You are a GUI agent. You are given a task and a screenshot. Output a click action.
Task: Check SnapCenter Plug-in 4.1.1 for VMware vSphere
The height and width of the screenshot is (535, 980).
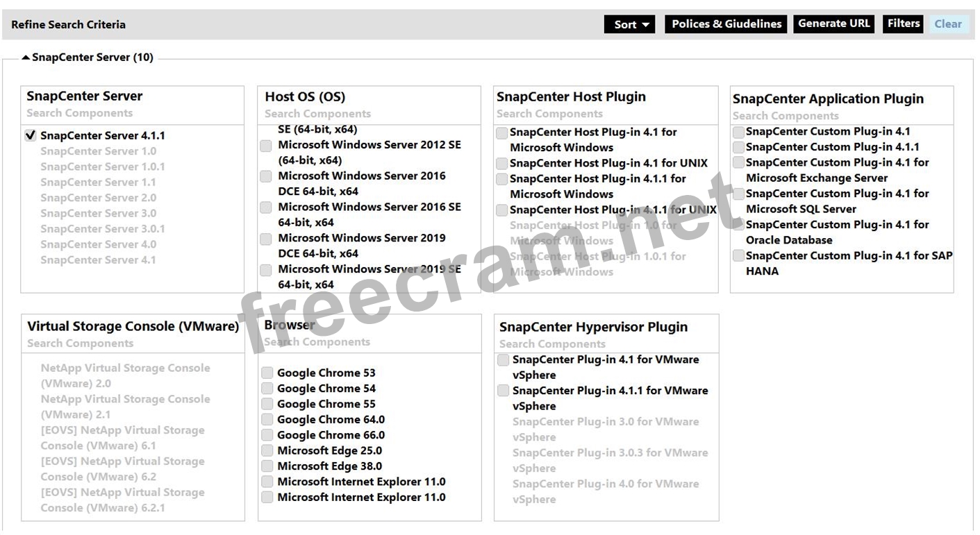coord(504,391)
